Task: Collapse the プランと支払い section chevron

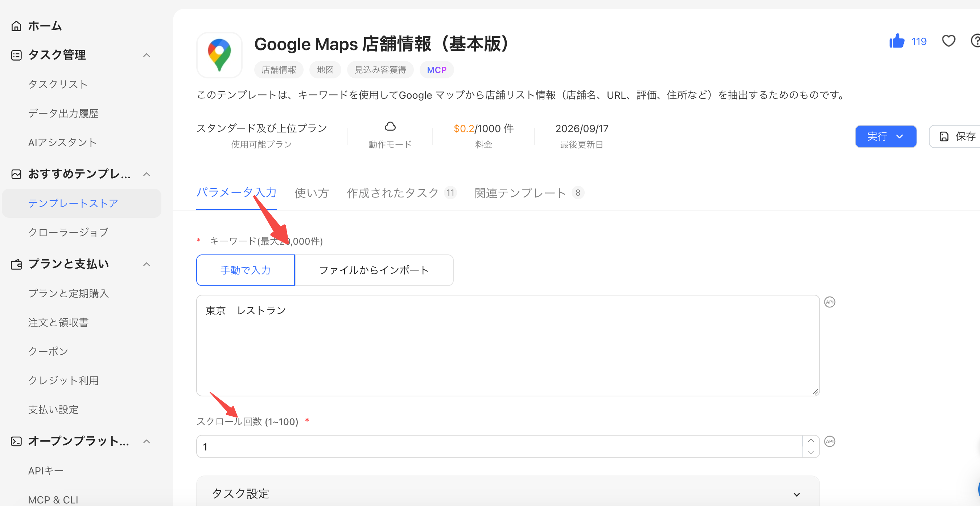Action: (147, 264)
